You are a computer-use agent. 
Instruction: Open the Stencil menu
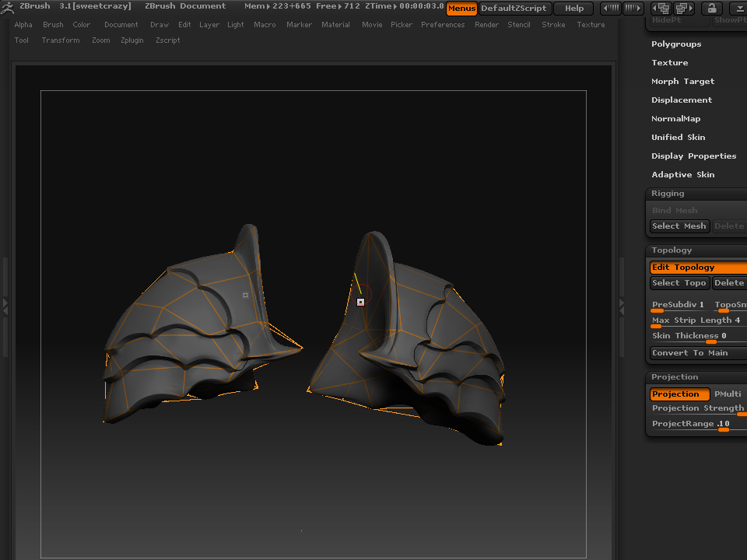click(x=519, y=25)
